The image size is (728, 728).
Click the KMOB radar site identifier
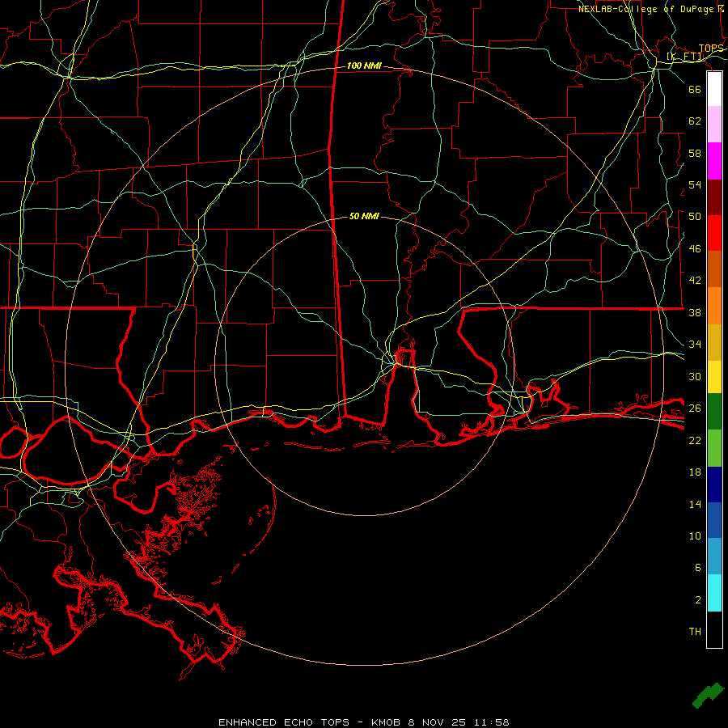tap(385, 722)
